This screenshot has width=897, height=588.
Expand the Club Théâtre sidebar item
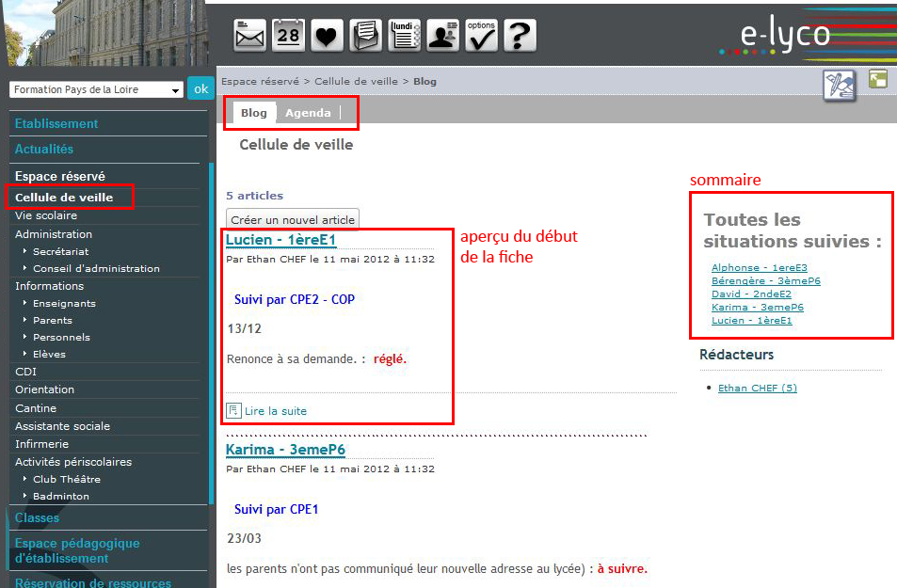click(66, 479)
